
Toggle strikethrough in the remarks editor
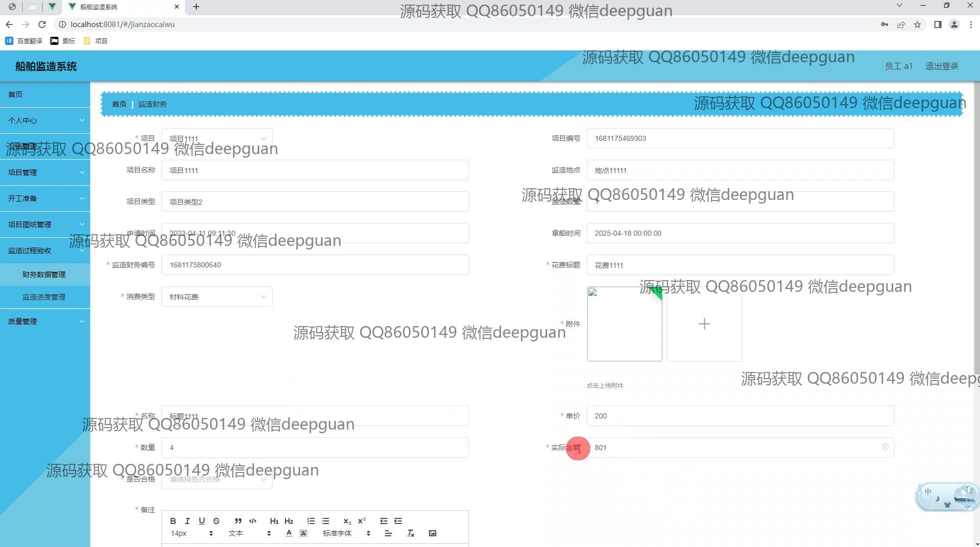pos(216,521)
